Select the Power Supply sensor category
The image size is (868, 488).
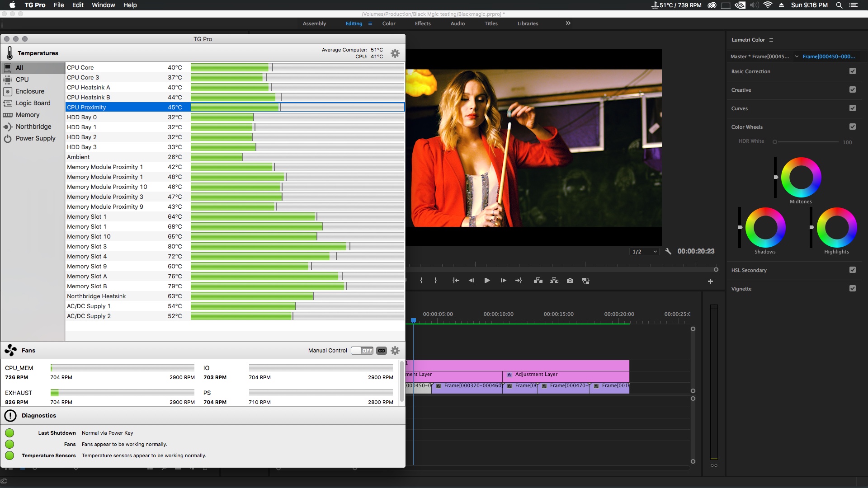[x=35, y=138]
